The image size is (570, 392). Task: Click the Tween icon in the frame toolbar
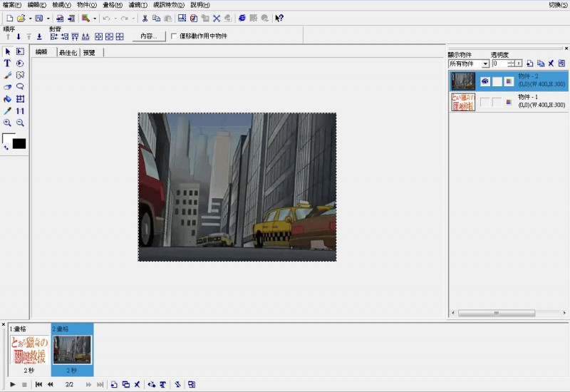click(152, 384)
